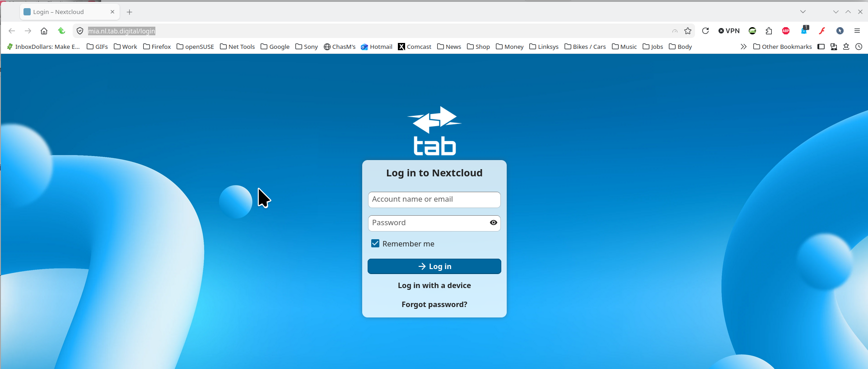Open the Google bookmarks folder
This screenshot has width=868, height=369.
pos(275,47)
